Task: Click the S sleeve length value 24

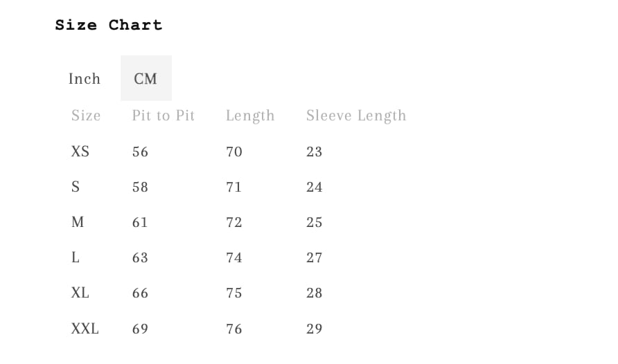Action: 314,187
